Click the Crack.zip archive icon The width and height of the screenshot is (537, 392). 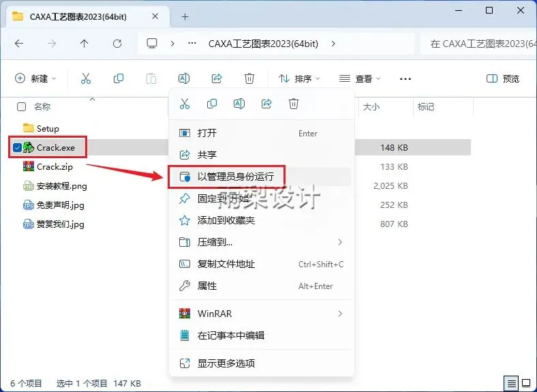(x=29, y=167)
